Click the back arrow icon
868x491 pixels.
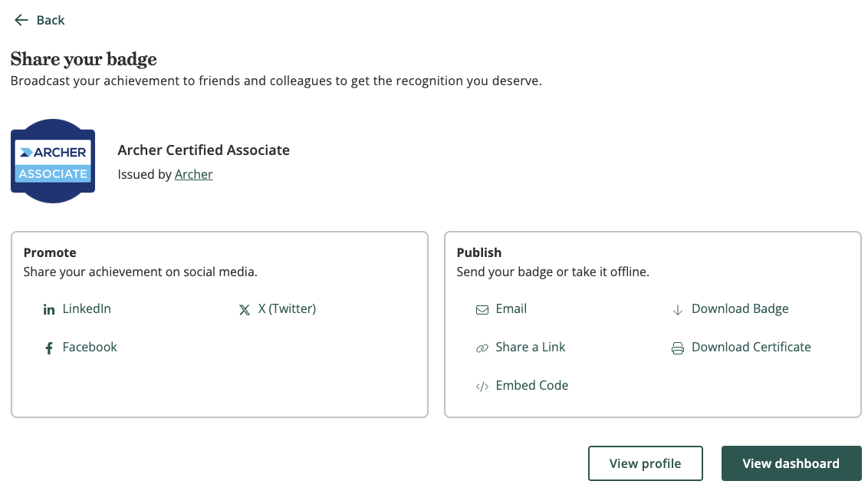pyautogui.click(x=21, y=21)
